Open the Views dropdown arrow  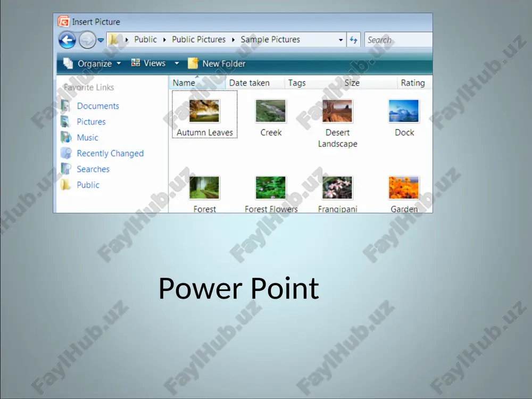coord(177,63)
